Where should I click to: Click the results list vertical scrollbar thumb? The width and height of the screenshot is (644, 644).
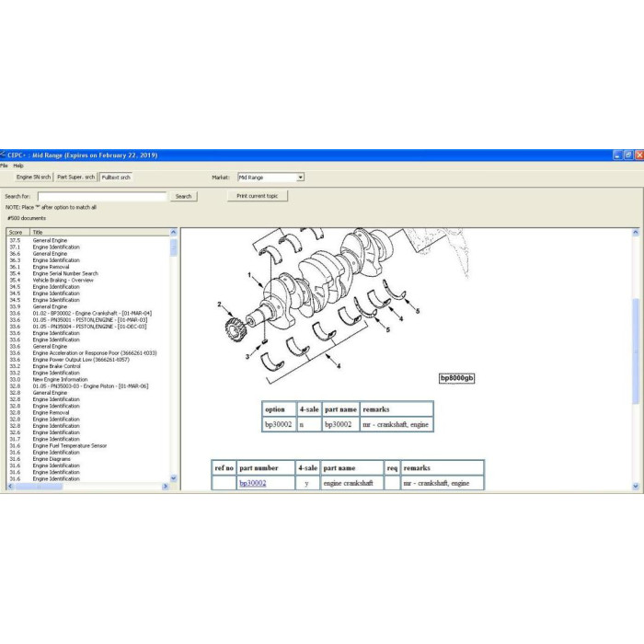tap(173, 247)
